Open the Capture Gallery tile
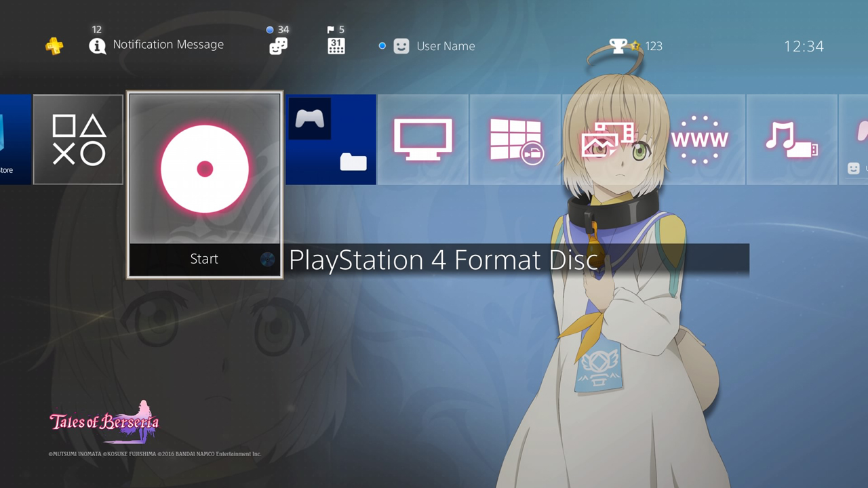868x488 pixels. [608, 140]
